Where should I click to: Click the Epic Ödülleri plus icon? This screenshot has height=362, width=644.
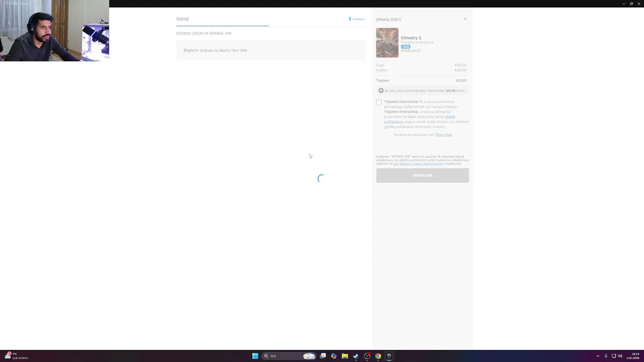coord(381,90)
